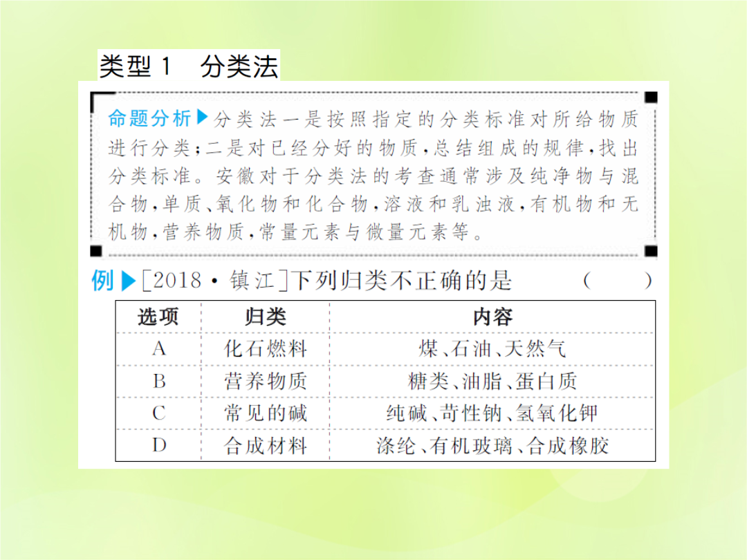Click the analysis line starting '机物,营养物质'

[296, 232]
